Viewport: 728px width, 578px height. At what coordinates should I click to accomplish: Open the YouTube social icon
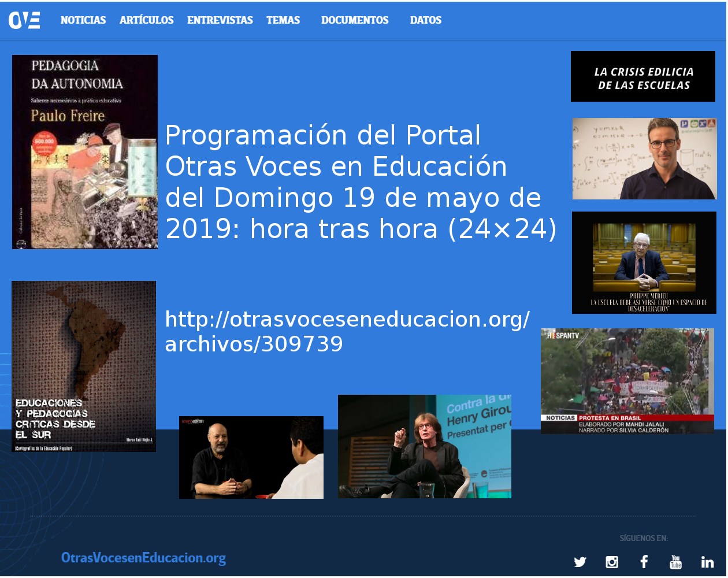click(x=675, y=561)
